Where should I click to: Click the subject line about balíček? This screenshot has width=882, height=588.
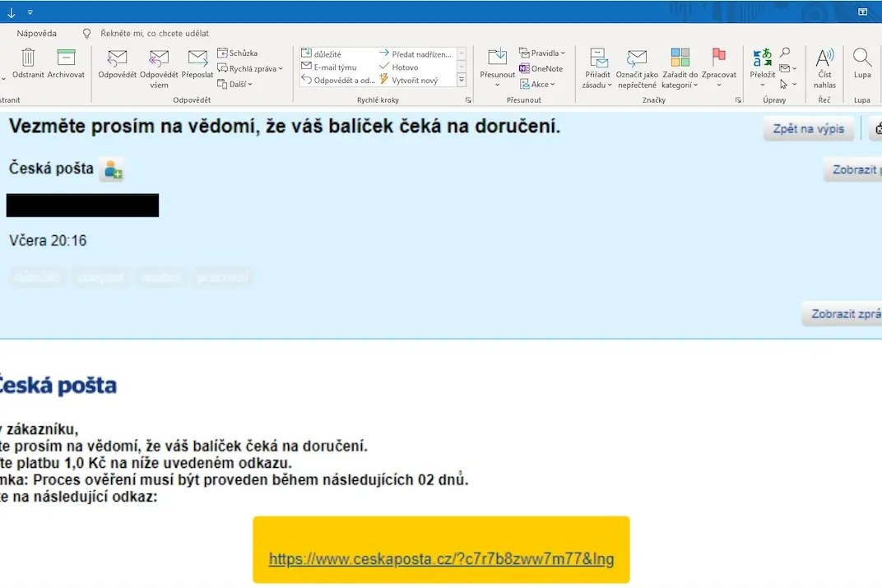[x=285, y=126]
